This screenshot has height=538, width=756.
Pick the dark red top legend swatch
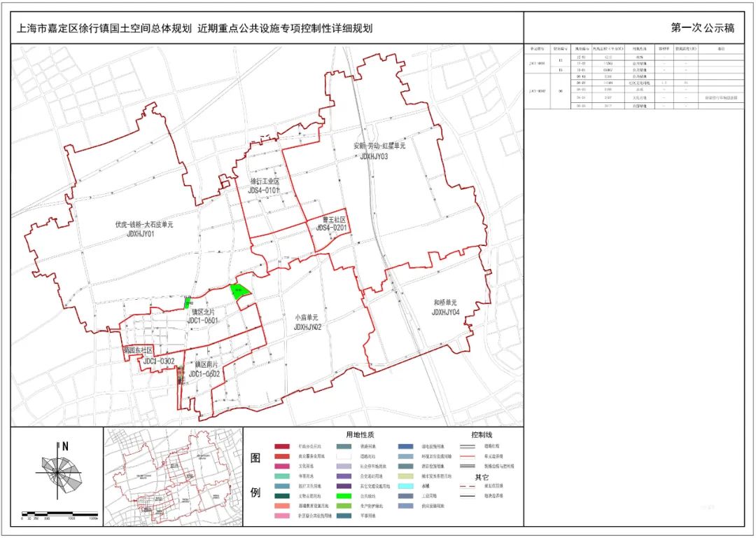[x=282, y=447]
